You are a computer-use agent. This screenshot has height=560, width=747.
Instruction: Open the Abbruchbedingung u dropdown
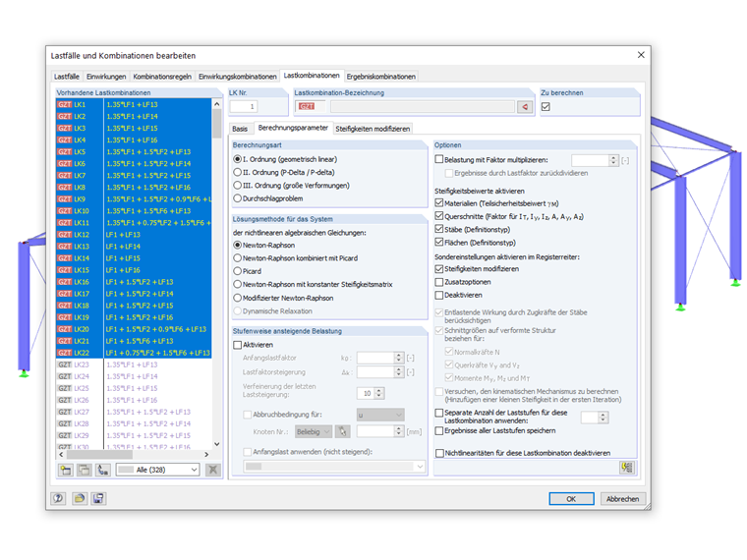click(x=380, y=415)
